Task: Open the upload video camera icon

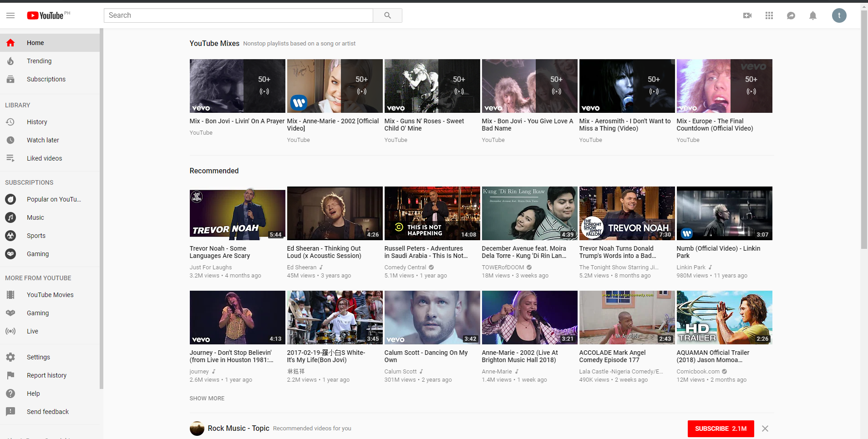Action: pyautogui.click(x=747, y=15)
